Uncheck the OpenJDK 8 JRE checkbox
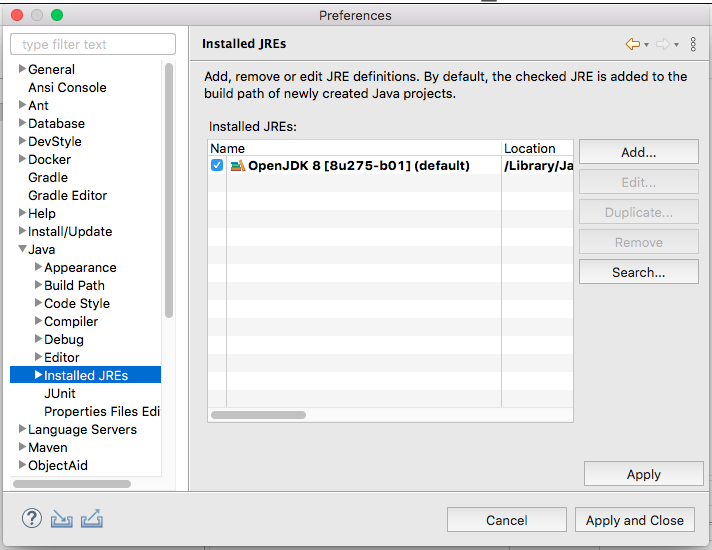The image size is (712, 550). click(217, 166)
